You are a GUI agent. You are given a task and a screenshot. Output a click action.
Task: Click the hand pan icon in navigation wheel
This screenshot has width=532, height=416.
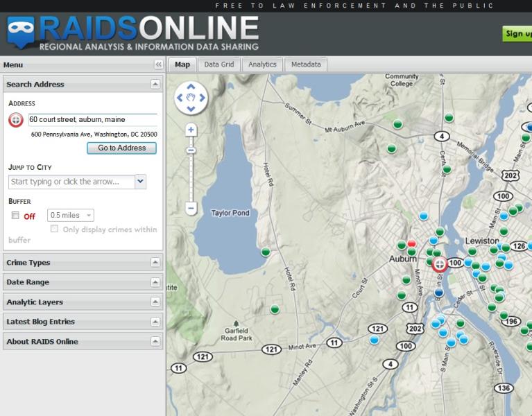click(191, 98)
